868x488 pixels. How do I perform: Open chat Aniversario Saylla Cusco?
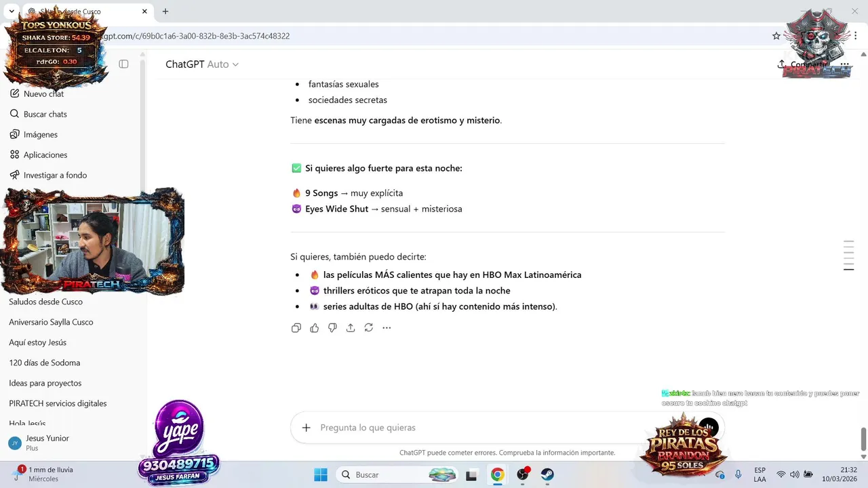(x=51, y=322)
